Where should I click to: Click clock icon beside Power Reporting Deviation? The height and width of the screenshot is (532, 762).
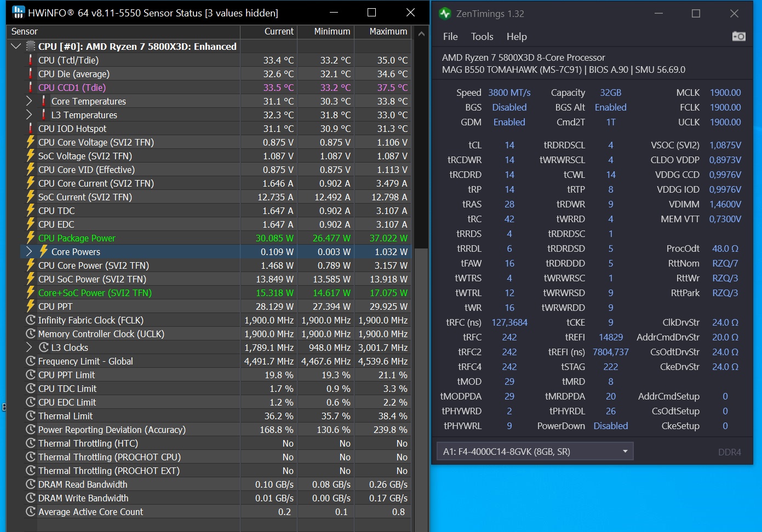(x=31, y=430)
